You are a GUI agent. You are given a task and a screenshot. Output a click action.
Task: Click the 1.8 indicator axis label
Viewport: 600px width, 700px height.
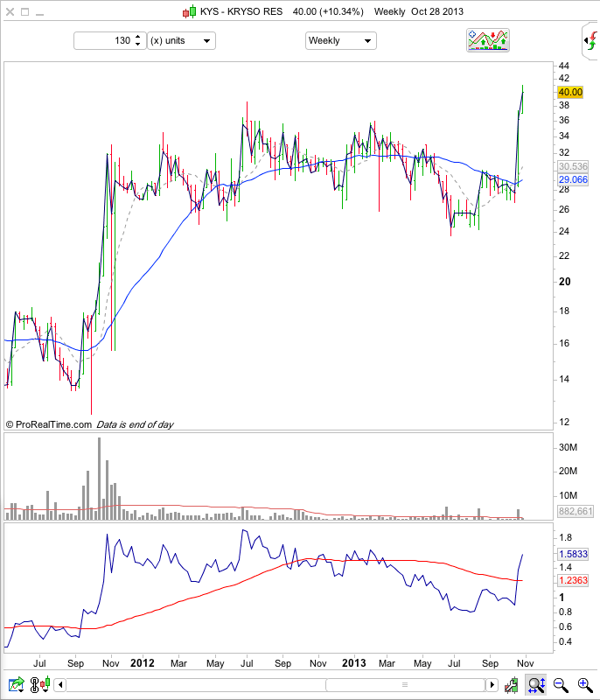pyautogui.click(x=565, y=537)
